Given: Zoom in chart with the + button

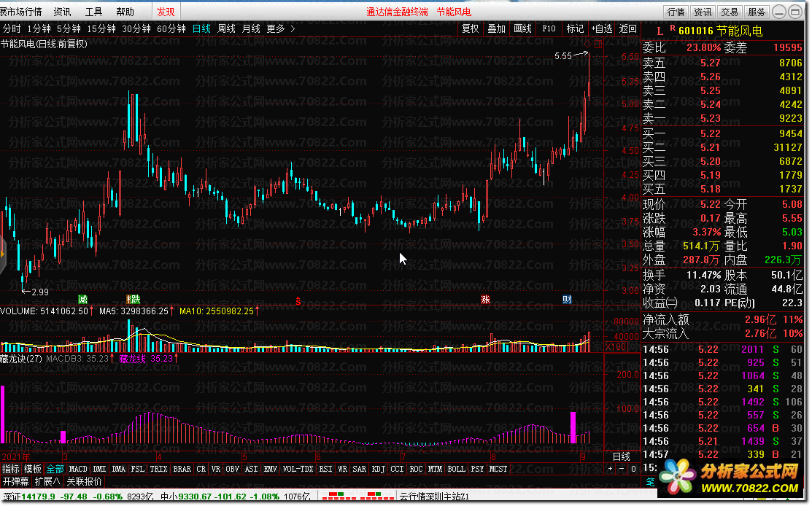Looking at the screenshot, I should pyautogui.click(x=610, y=469).
